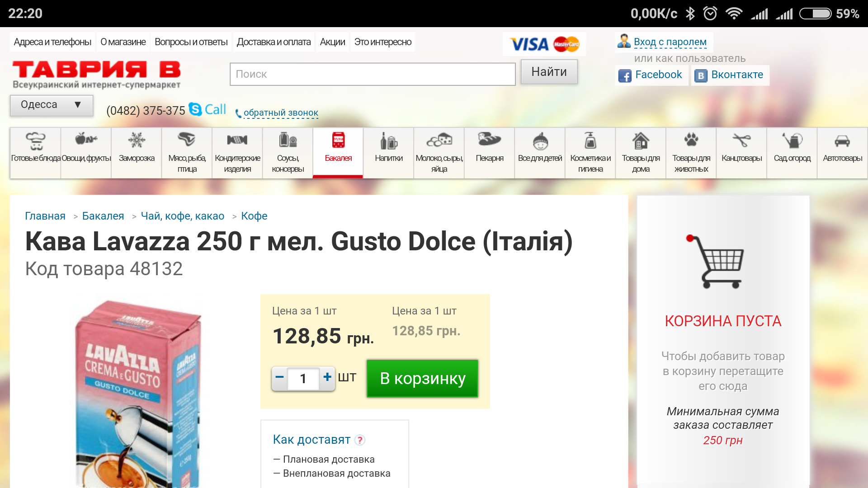The height and width of the screenshot is (488, 868).
Task: Open Это интересно menu item
Action: click(x=383, y=42)
